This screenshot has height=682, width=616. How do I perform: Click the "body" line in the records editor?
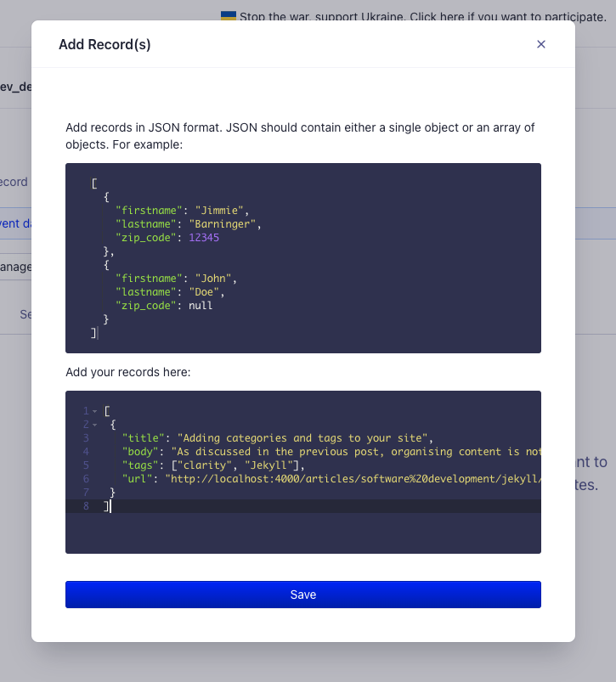pos(331,452)
